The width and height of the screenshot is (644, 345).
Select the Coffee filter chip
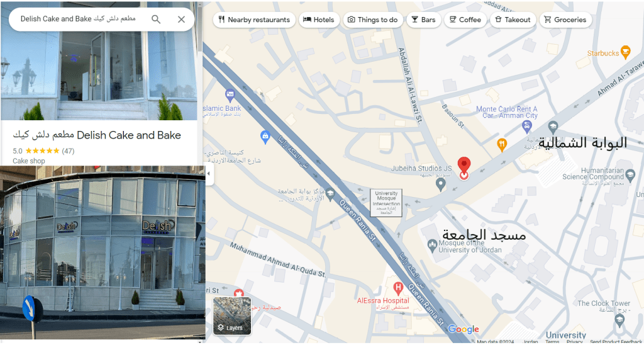(x=465, y=20)
